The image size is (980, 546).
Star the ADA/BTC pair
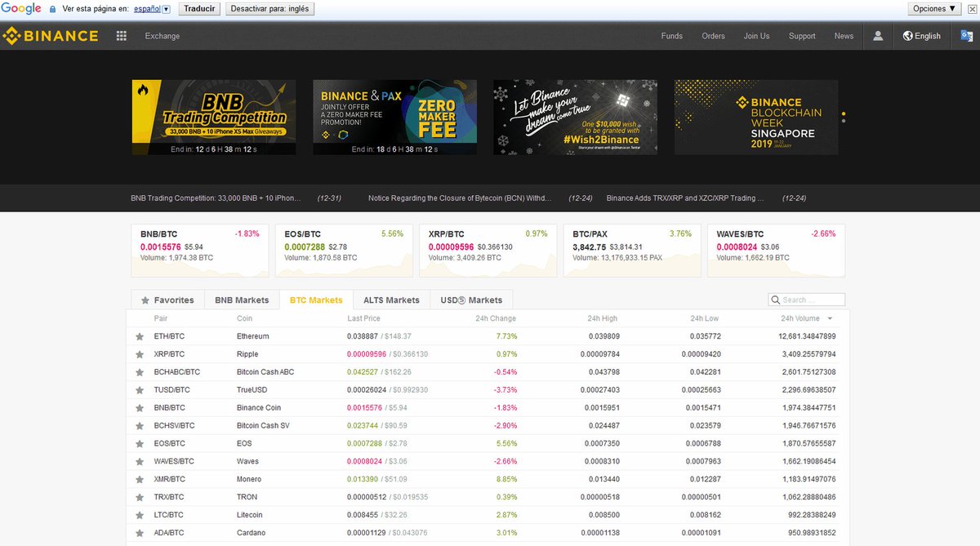coord(140,533)
